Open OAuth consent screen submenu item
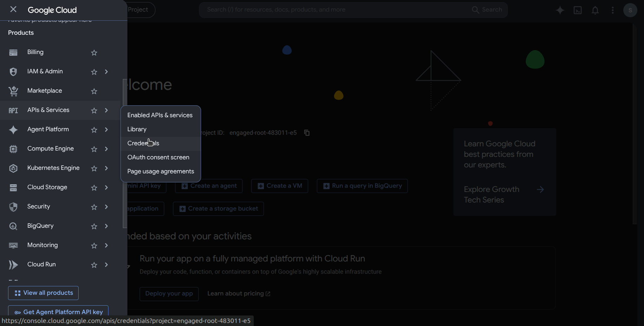Screen dimensions: 644x326 tap(161, 158)
